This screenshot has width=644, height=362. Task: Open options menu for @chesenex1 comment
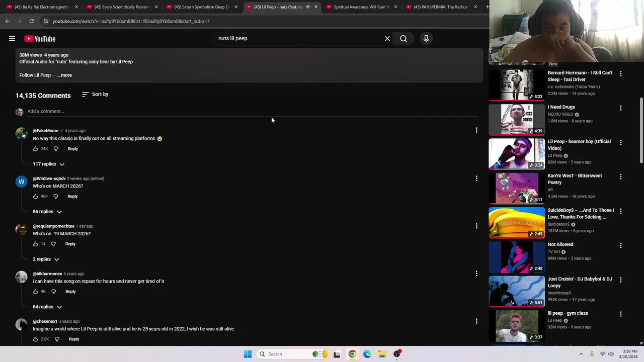click(x=476, y=321)
